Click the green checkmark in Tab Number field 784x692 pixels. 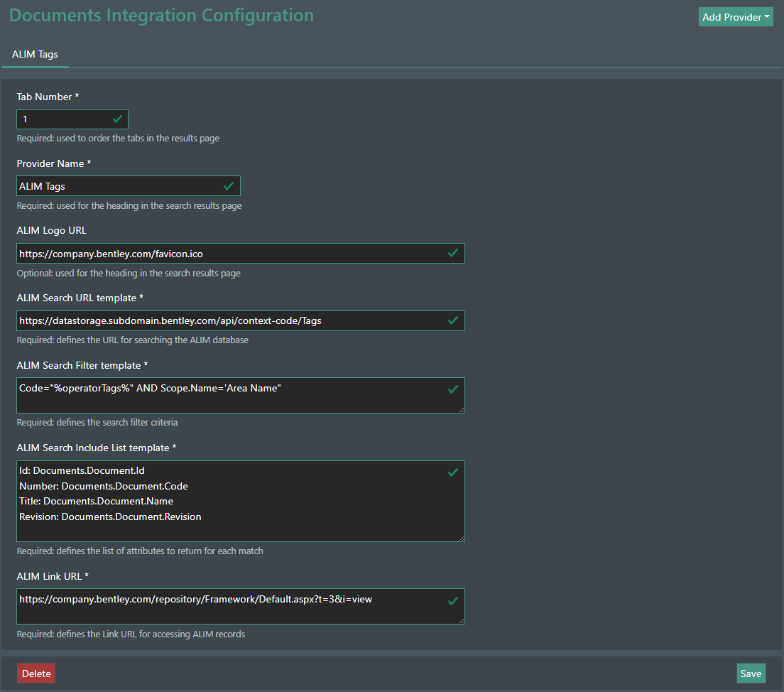point(118,119)
